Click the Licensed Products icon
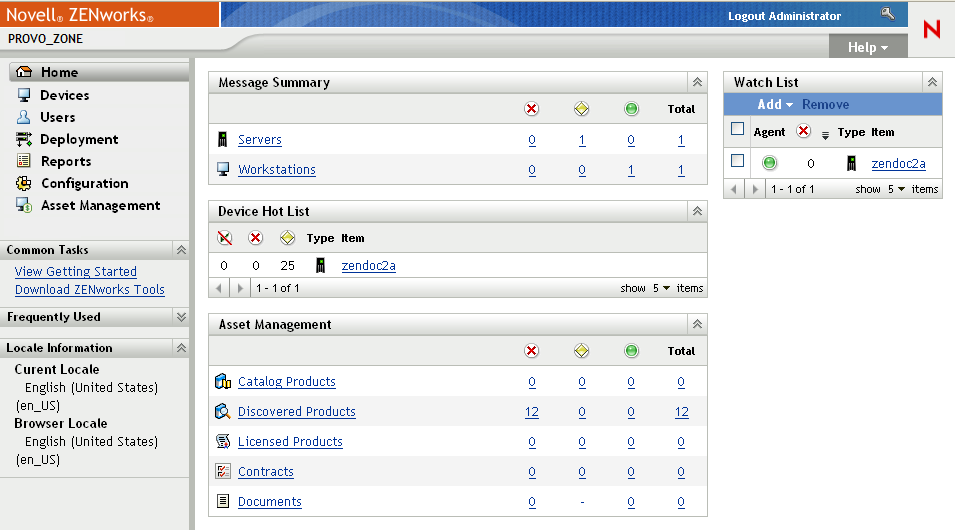The height and width of the screenshot is (530, 955). (x=223, y=441)
